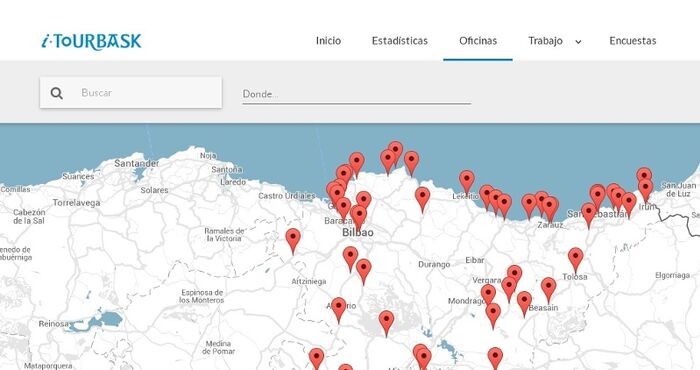This screenshot has height=370, width=700.
Task: Click the Laredo map label
Action: click(233, 182)
